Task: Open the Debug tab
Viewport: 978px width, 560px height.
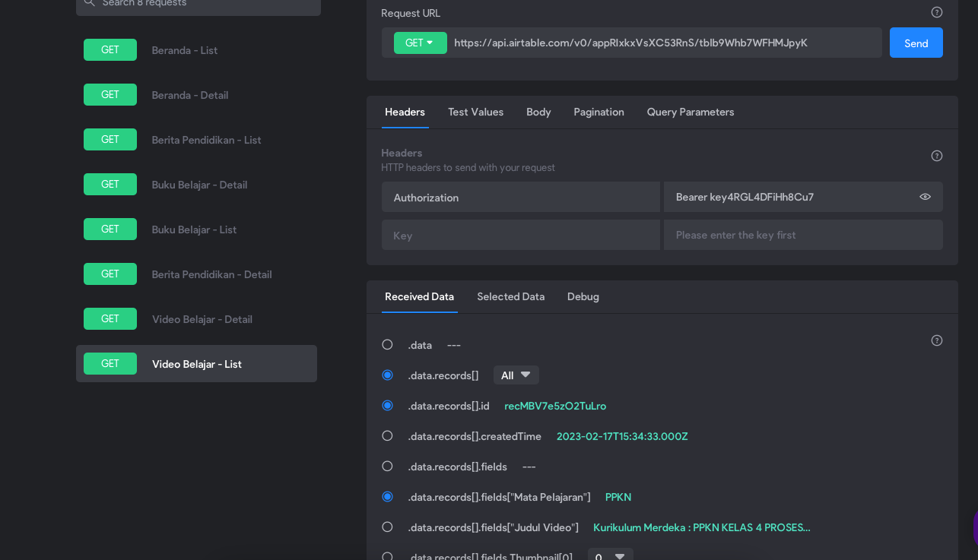Action: [x=583, y=296]
